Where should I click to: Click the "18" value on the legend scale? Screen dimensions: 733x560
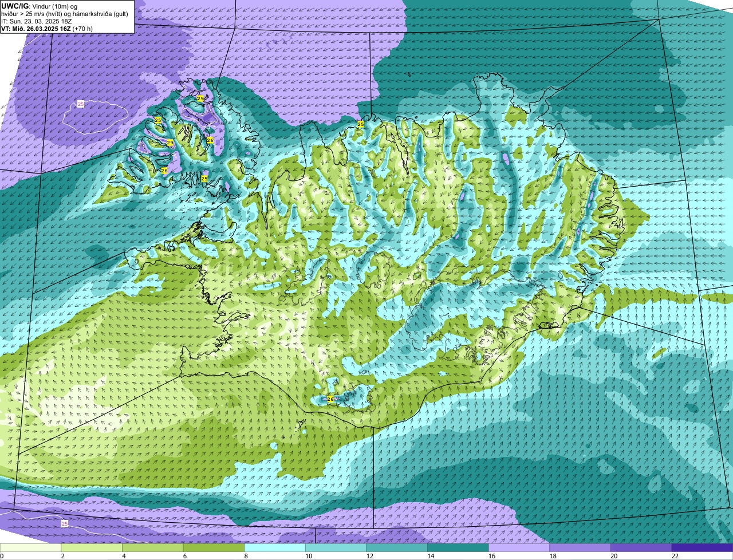553,556
